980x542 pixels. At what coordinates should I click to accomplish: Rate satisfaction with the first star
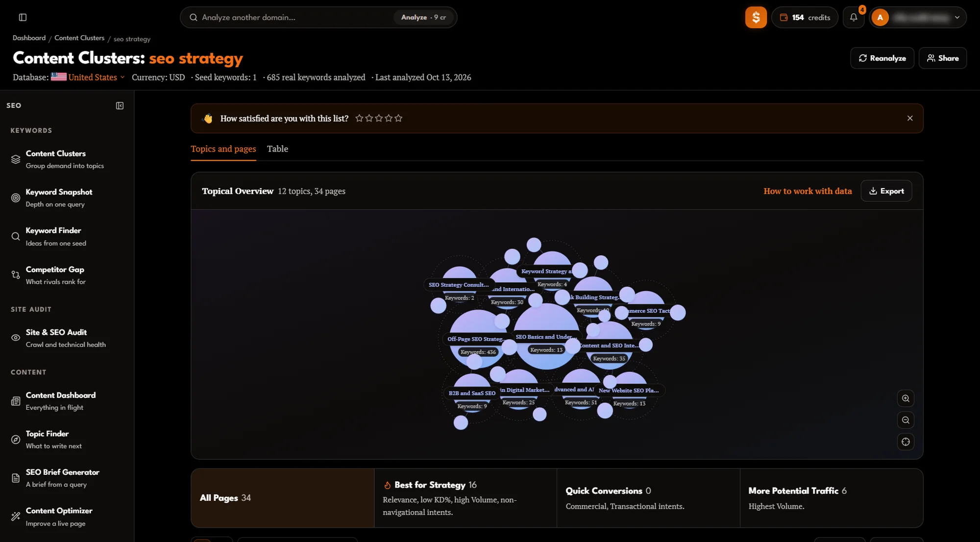(359, 119)
